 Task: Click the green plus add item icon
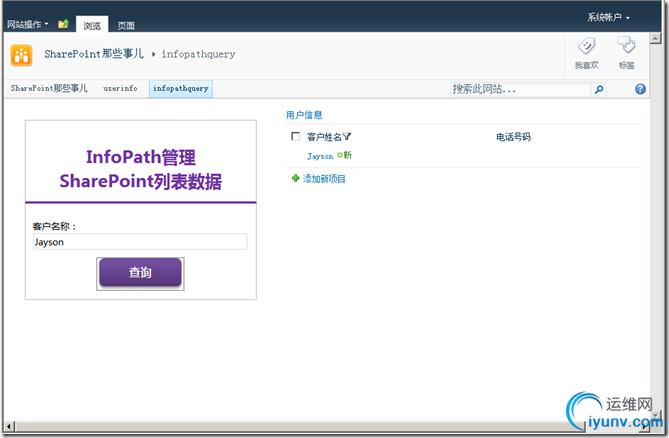tap(295, 178)
